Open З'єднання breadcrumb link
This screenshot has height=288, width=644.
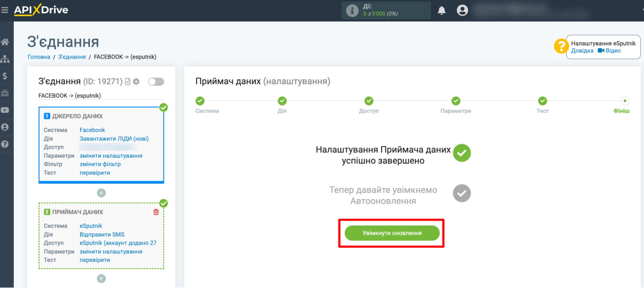coord(72,57)
